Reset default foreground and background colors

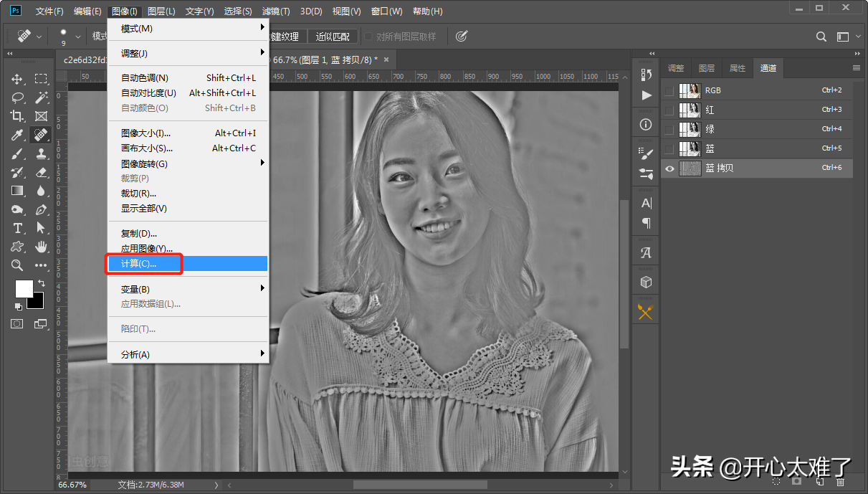tap(19, 307)
